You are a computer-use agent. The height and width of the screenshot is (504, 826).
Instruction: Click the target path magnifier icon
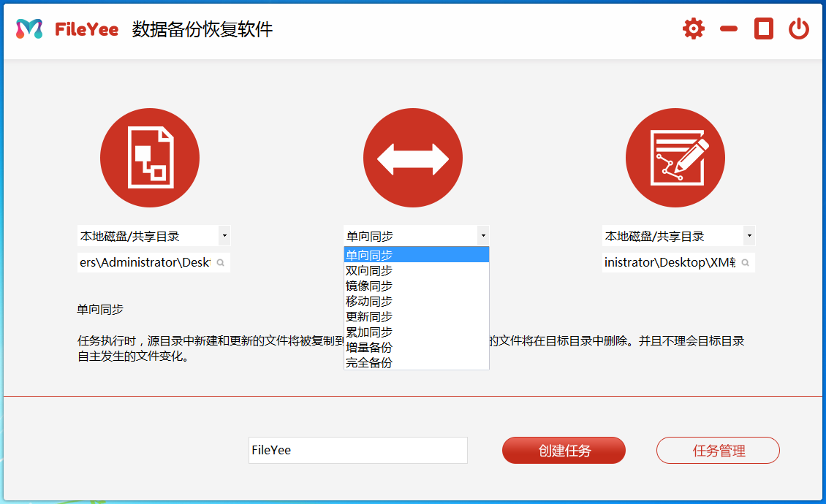[x=746, y=261]
